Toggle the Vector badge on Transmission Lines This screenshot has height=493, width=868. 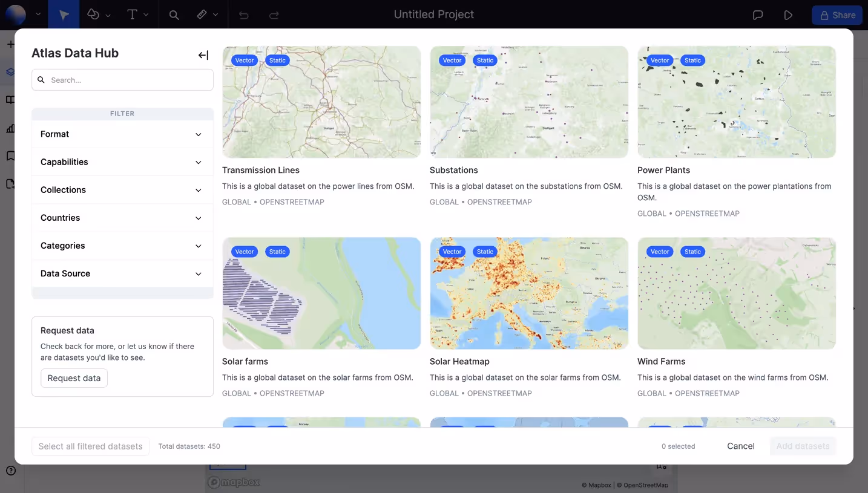click(x=244, y=60)
